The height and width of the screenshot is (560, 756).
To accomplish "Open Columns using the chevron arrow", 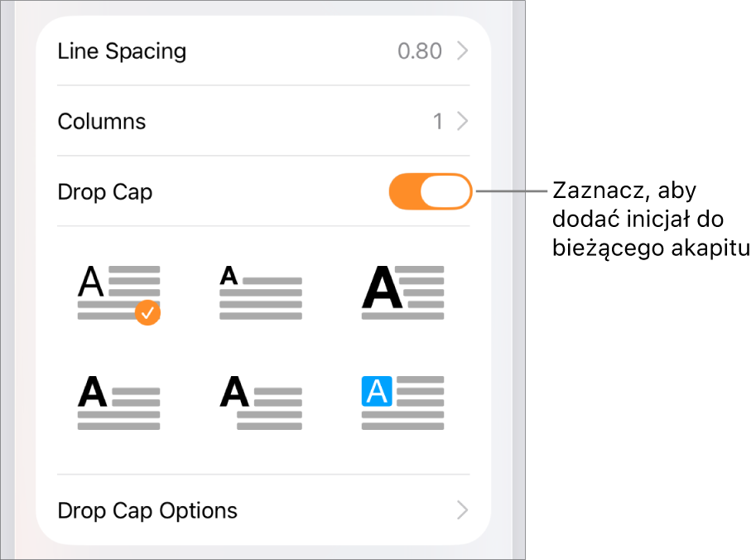I will pos(463,122).
